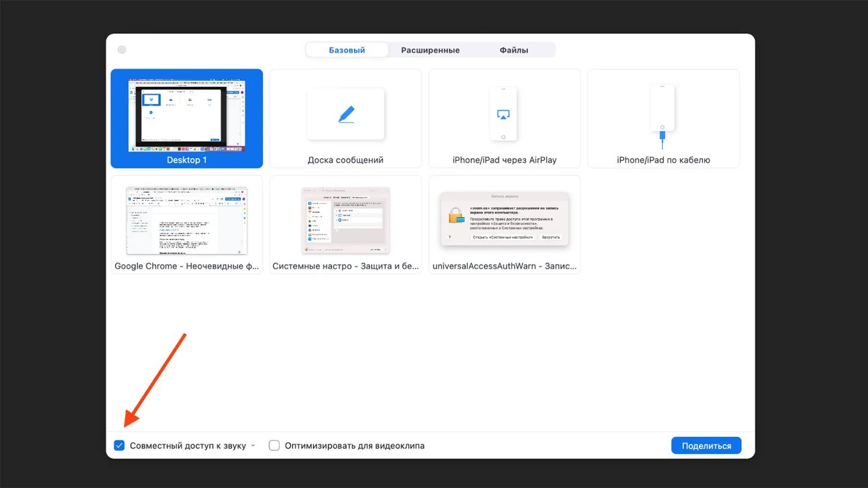This screenshot has height=488, width=868.
Task: Select the Whiteboard pencil icon
Action: tap(346, 114)
